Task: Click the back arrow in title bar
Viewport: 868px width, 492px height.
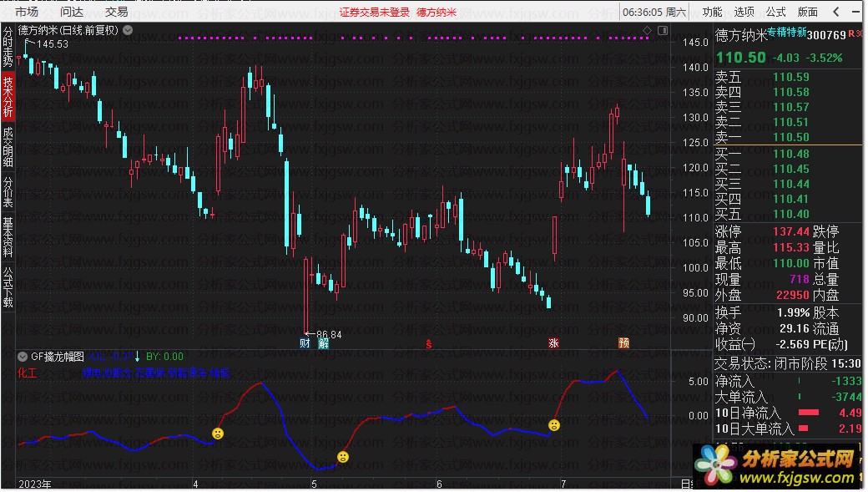Action: (x=836, y=12)
